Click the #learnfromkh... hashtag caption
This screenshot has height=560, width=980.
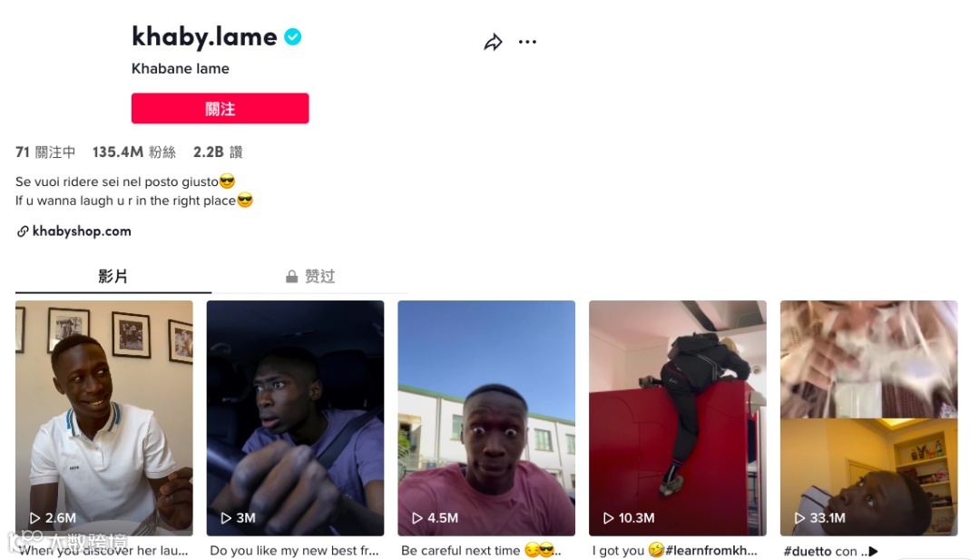tap(711, 551)
